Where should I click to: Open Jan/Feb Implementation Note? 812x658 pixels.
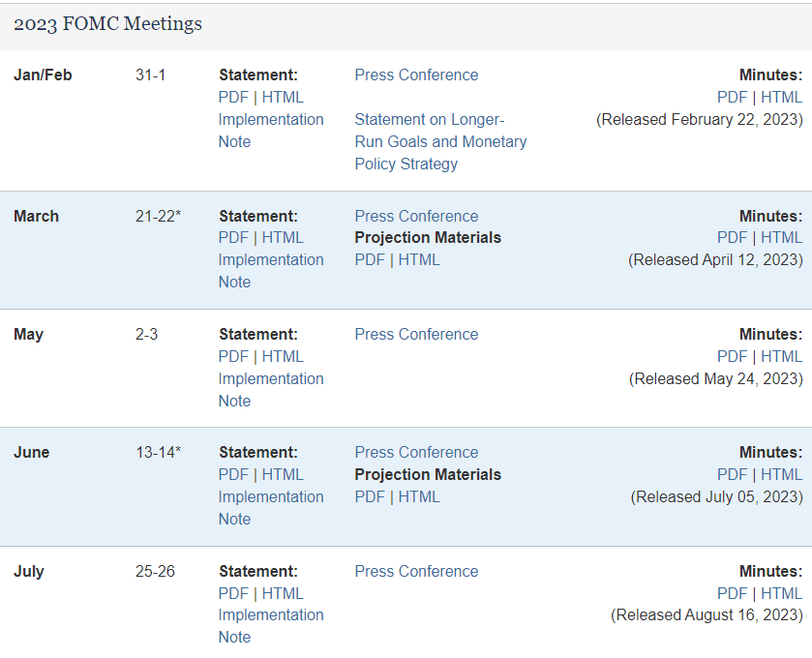click(271, 131)
